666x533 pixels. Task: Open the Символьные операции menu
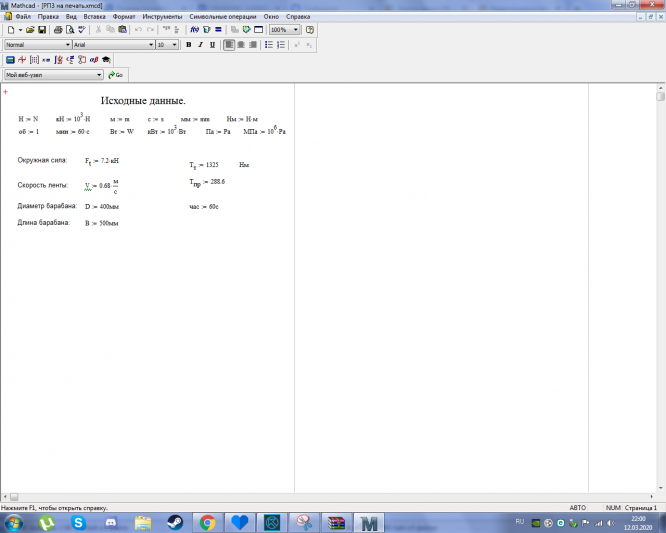point(223,17)
